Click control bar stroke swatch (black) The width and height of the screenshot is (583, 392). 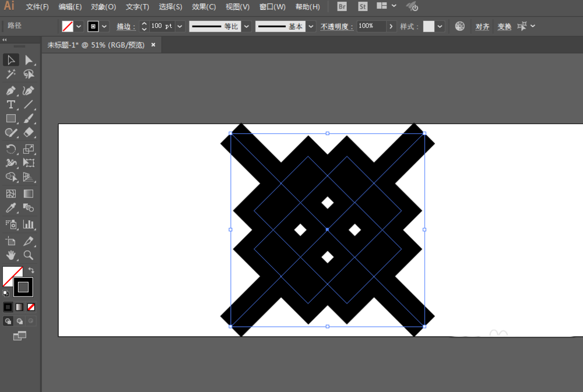tap(93, 26)
